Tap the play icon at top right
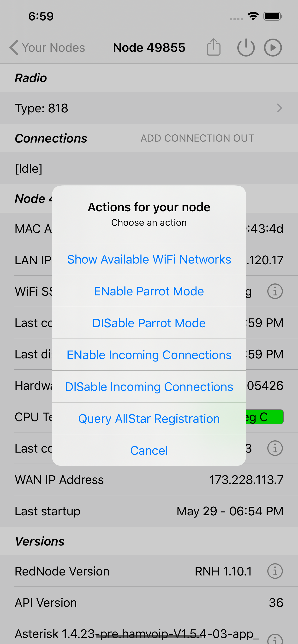This screenshot has height=644, width=298. pos(273,47)
